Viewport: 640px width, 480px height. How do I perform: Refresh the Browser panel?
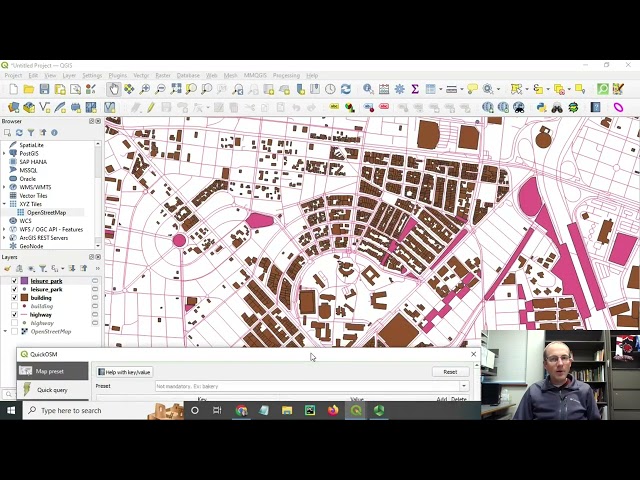point(19,133)
